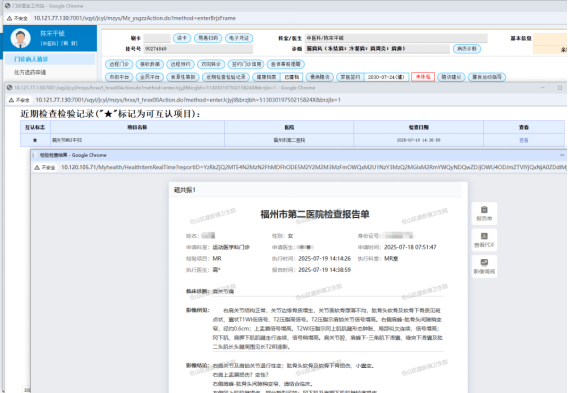This screenshot has height=393, width=568.
Task: Click the page icon in report window title bar
Action: 36,155
